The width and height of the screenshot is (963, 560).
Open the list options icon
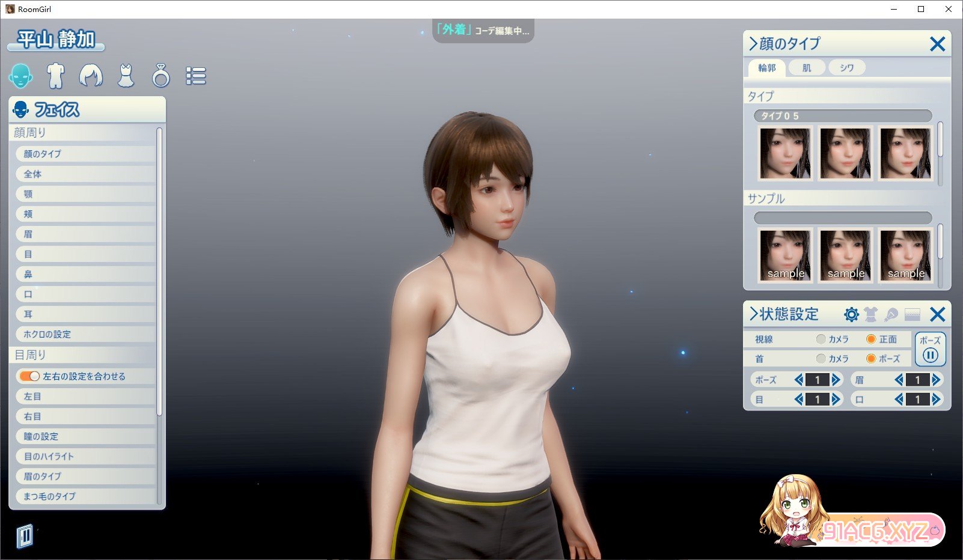(196, 76)
